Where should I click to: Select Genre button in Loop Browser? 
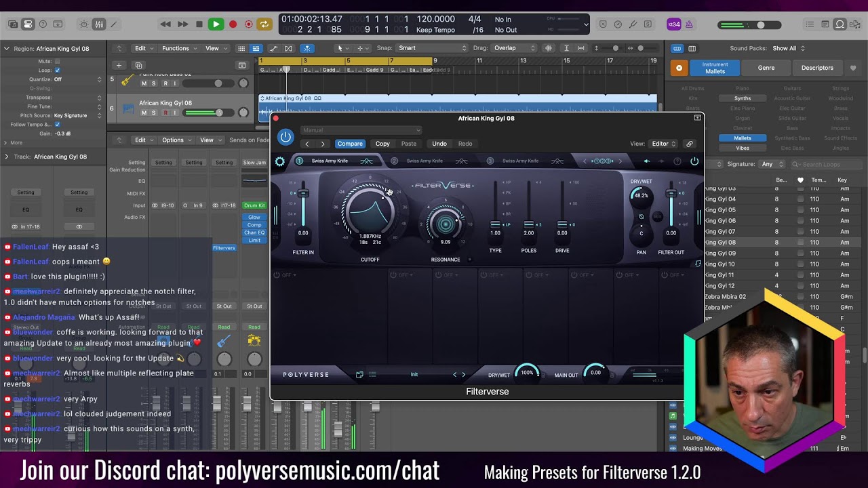(766, 68)
